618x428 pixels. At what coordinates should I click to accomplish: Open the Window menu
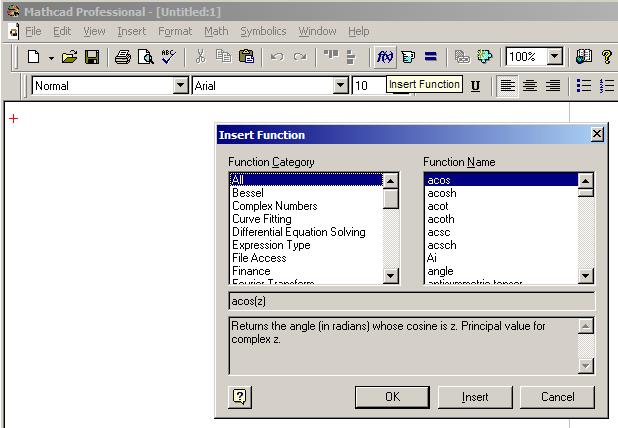coord(317,32)
